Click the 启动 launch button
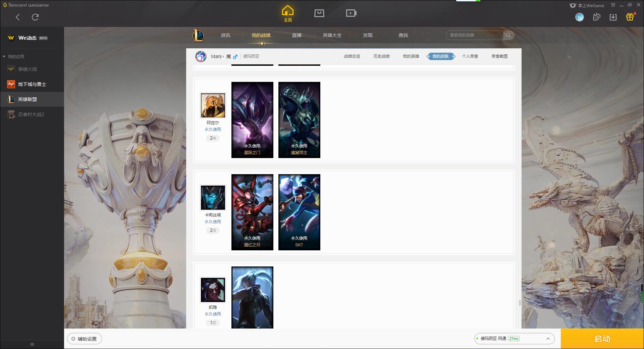The height and width of the screenshot is (349, 644). pos(602,339)
